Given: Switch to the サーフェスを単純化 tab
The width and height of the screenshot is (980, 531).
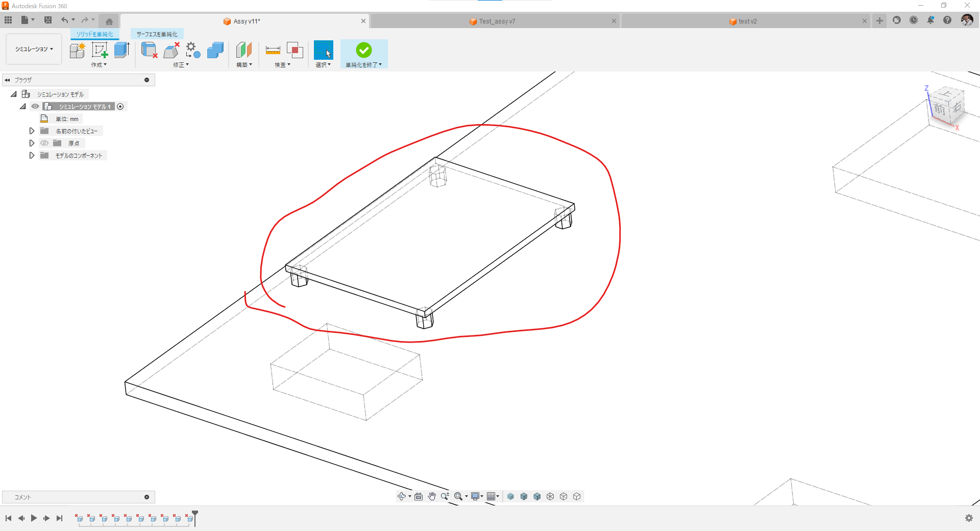Looking at the screenshot, I should click(157, 34).
